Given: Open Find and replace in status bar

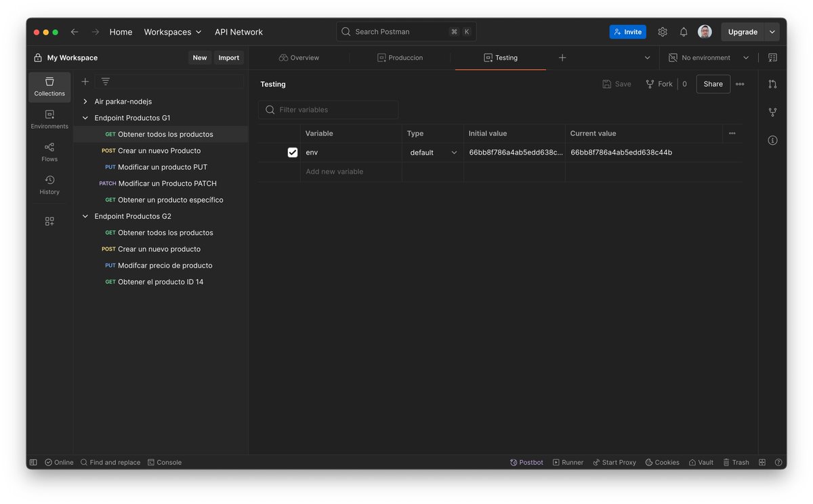Looking at the screenshot, I should 110,462.
